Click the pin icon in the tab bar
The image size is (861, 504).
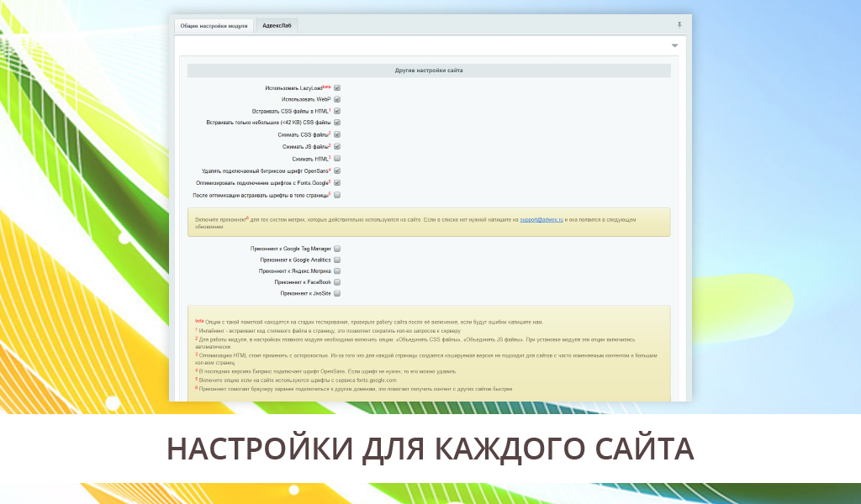[x=679, y=25]
